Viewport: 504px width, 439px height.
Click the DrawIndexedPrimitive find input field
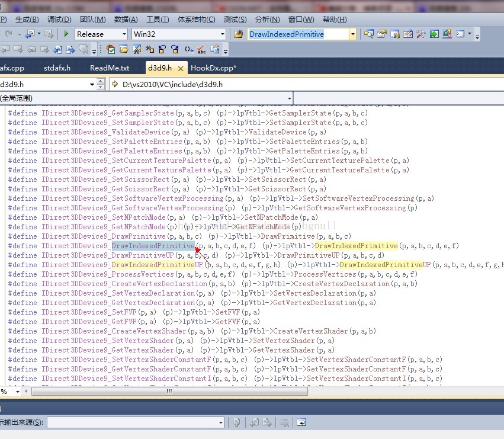(x=298, y=34)
